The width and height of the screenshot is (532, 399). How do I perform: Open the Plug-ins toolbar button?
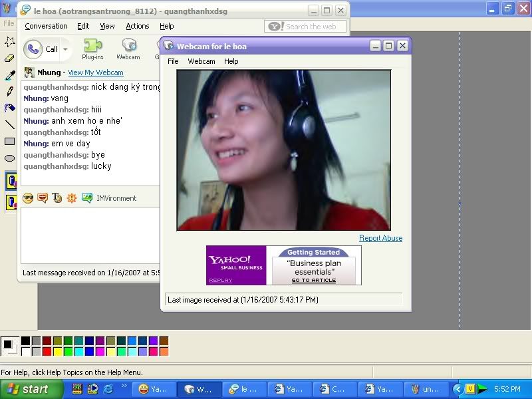coord(92,49)
